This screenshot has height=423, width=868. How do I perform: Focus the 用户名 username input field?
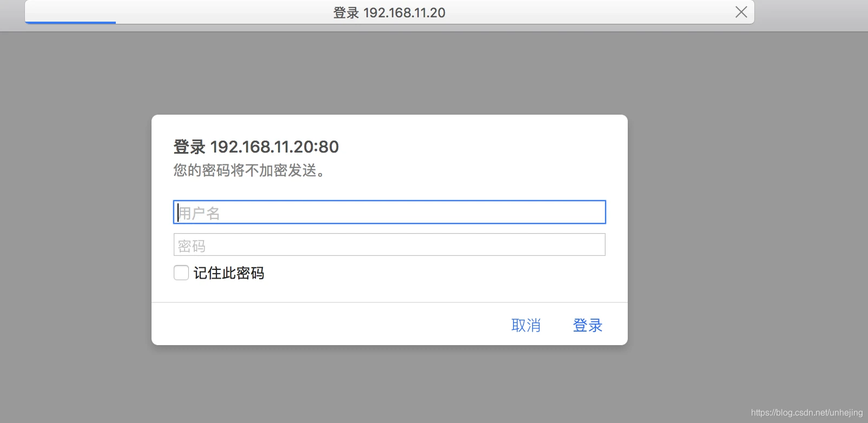tap(390, 212)
